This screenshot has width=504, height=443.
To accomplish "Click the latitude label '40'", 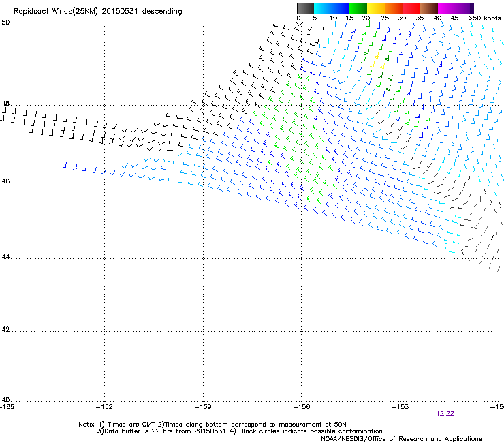I will [5, 400].
